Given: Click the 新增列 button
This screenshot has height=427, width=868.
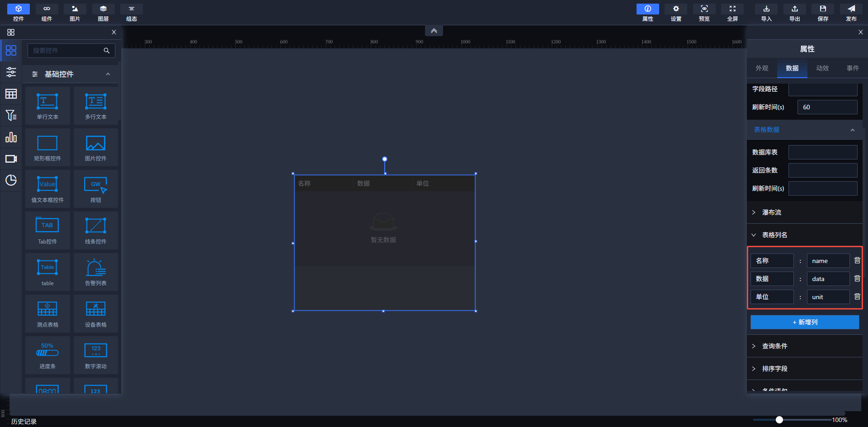Looking at the screenshot, I should [805, 322].
